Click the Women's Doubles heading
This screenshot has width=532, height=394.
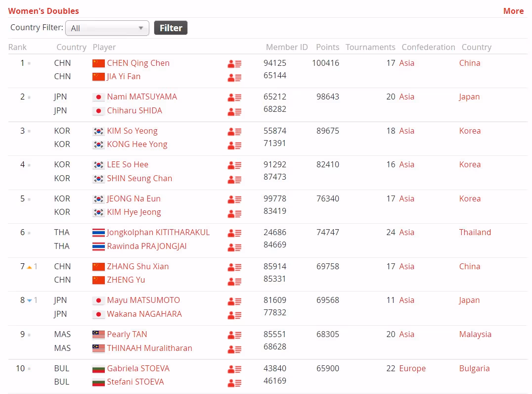pos(44,11)
